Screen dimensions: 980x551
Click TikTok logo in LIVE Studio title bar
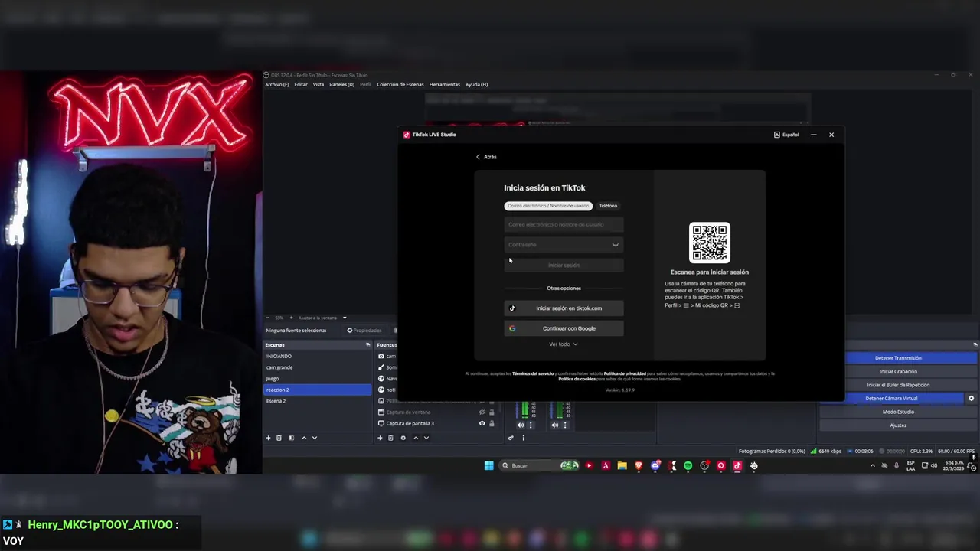tap(407, 135)
